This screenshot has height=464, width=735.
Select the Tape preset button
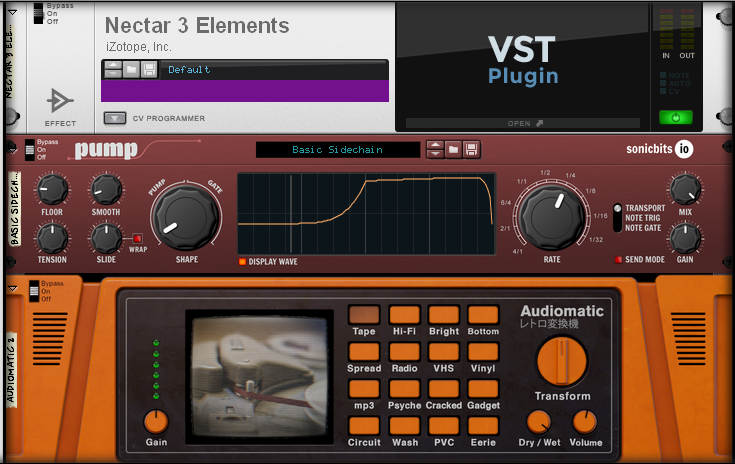tap(364, 314)
